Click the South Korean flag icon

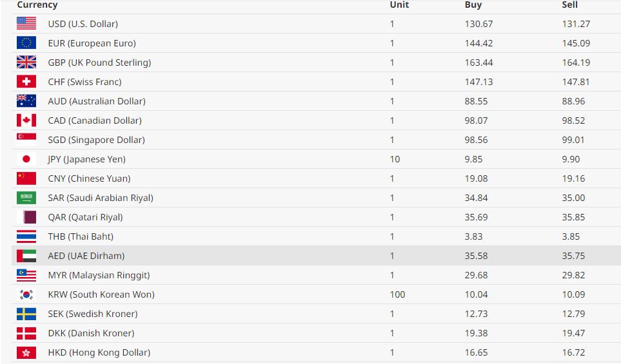pyautogui.click(x=26, y=294)
